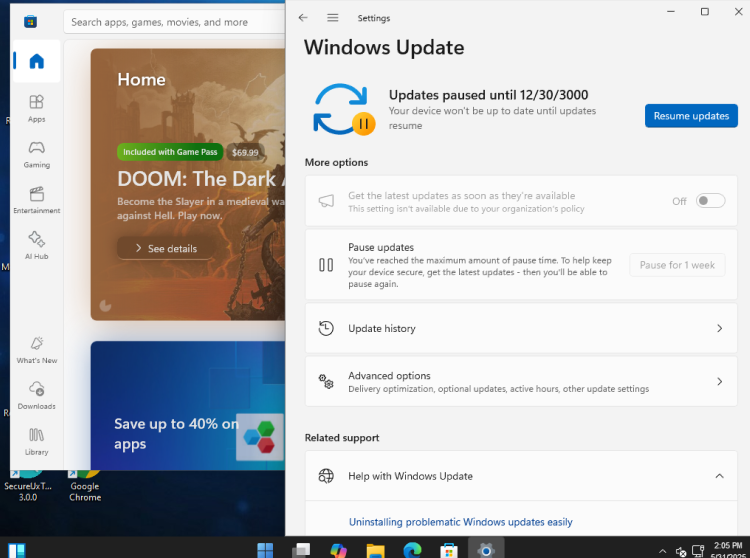Open File Explorer from taskbar
The width and height of the screenshot is (750, 558).
click(375, 550)
